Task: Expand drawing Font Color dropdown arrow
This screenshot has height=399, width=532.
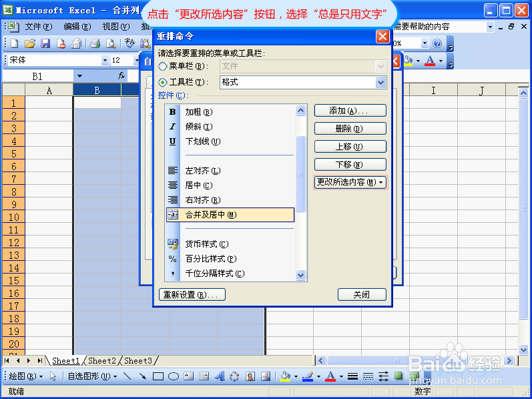Action: click(341, 376)
